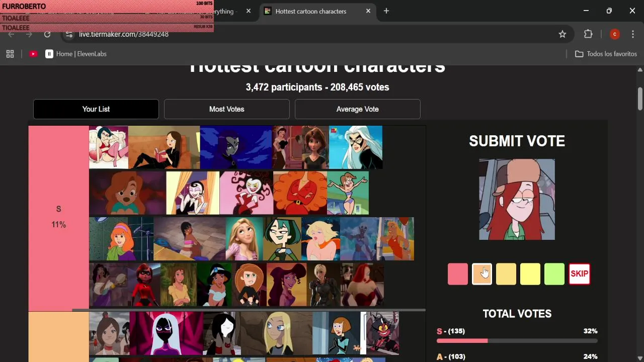This screenshot has width=644, height=362.
Task: Minimize the Chrome window
Action: click(586, 11)
